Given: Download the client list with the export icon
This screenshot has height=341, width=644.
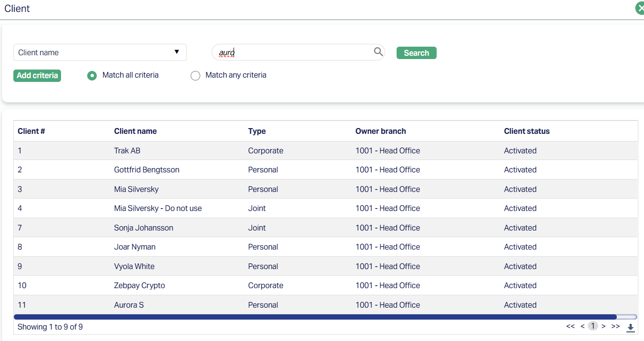Looking at the screenshot, I should click(x=630, y=327).
